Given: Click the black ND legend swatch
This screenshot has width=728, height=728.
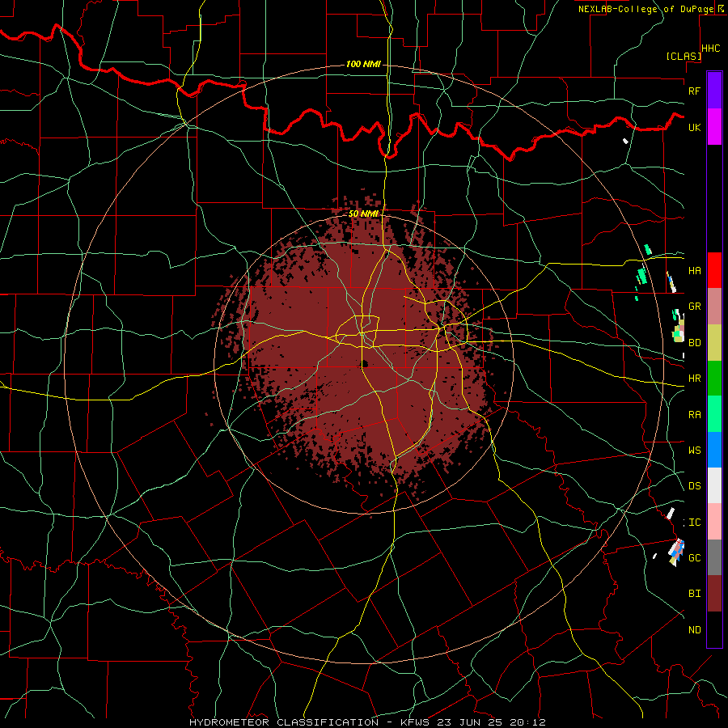Looking at the screenshot, I should pos(714,629).
